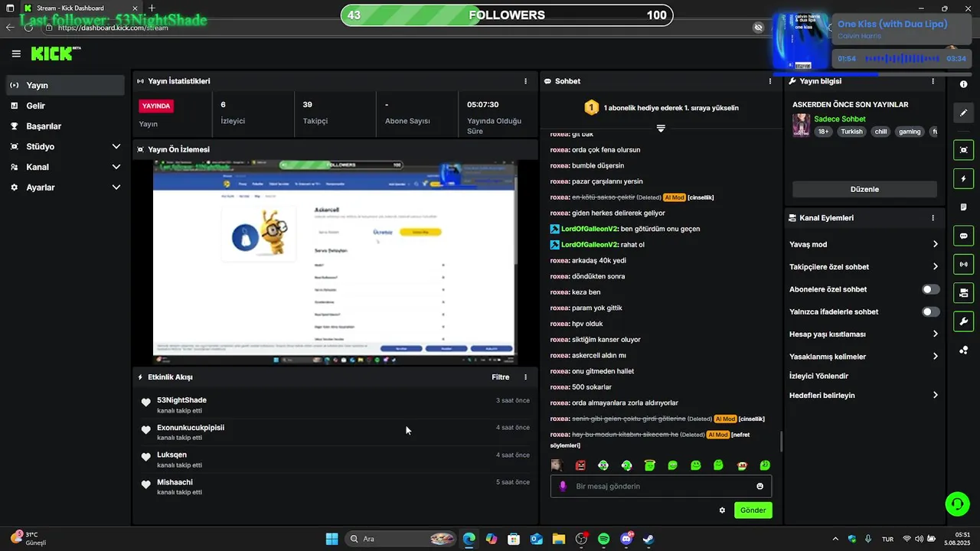Open the green support headset button
Viewport: 980px width, 551px height.
pos(957,504)
